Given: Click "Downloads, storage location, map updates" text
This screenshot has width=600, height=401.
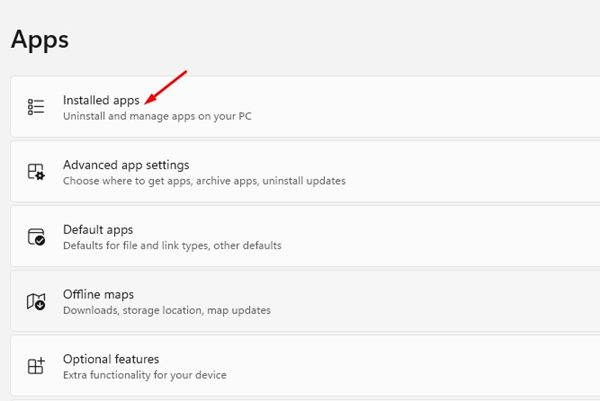Looking at the screenshot, I should 166,310.
